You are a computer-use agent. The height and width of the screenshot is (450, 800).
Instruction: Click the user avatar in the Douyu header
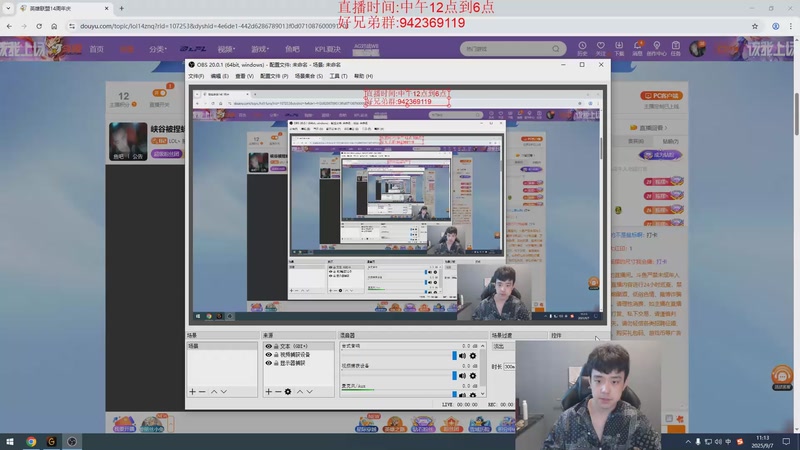(x=697, y=48)
